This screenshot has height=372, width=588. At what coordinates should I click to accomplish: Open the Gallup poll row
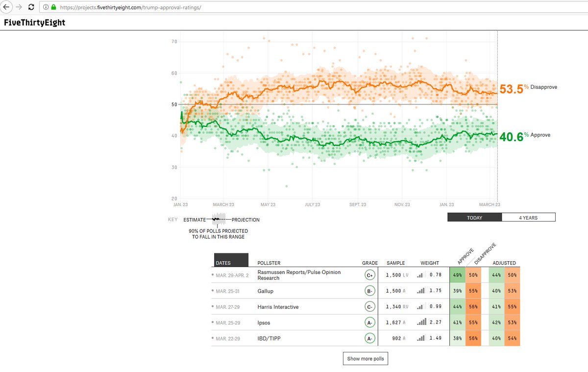tap(265, 291)
